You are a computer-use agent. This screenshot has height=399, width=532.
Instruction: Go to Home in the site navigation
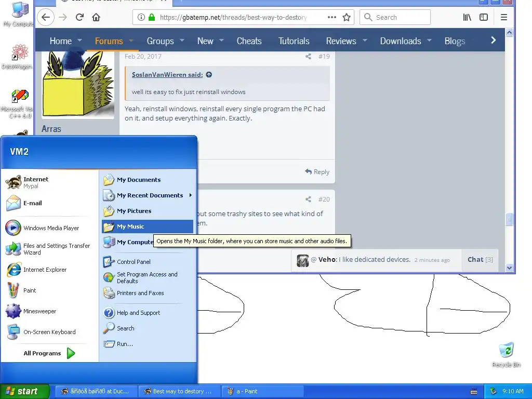(61, 41)
